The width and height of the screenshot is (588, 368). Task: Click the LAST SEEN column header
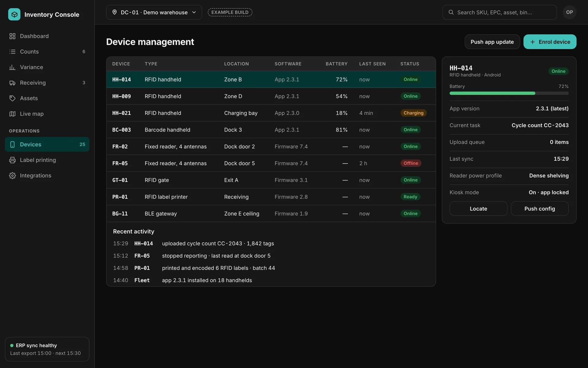372,64
